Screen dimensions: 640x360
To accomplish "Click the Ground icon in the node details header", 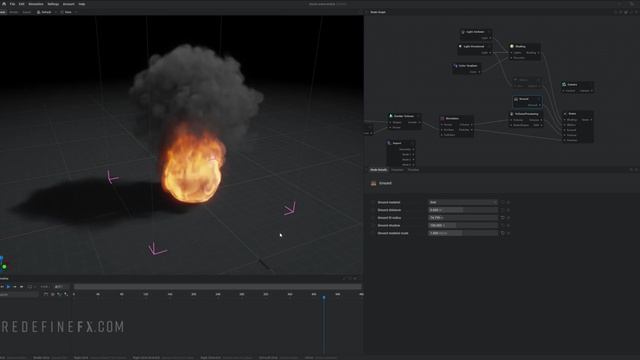I will click(x=373, y=183).
